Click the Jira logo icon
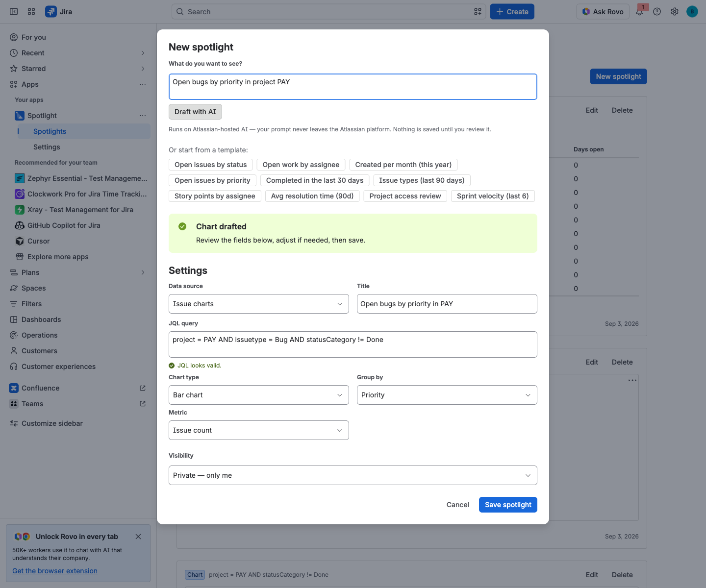The height and width of the screenshot is (588, 706). (51, 12)
